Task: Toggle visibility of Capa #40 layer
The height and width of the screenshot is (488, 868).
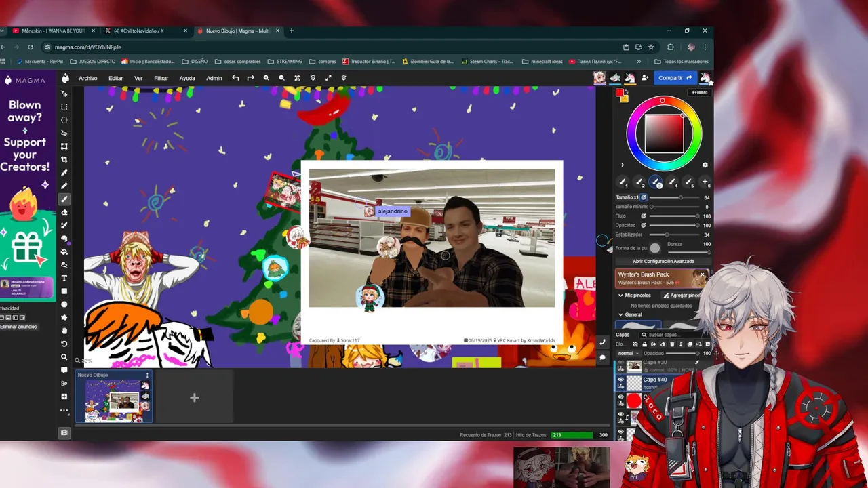Action: coord(620,380)
